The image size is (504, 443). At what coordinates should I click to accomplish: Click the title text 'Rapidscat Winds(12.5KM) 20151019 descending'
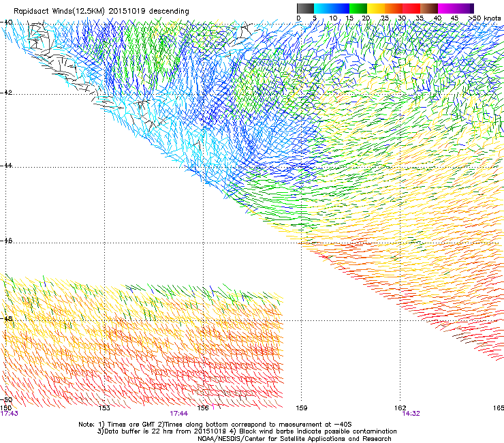[101, 11]
